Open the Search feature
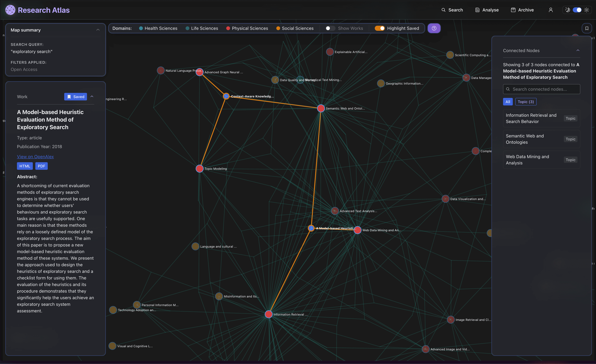Viewport: 596px width, 364px height. point(452,10)
